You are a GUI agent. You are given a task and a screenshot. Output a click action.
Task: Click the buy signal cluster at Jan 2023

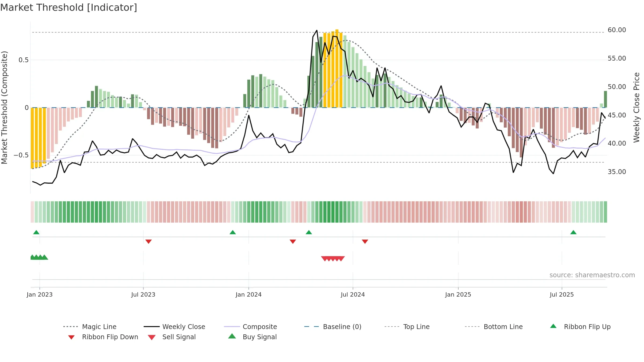pos(39,257)
